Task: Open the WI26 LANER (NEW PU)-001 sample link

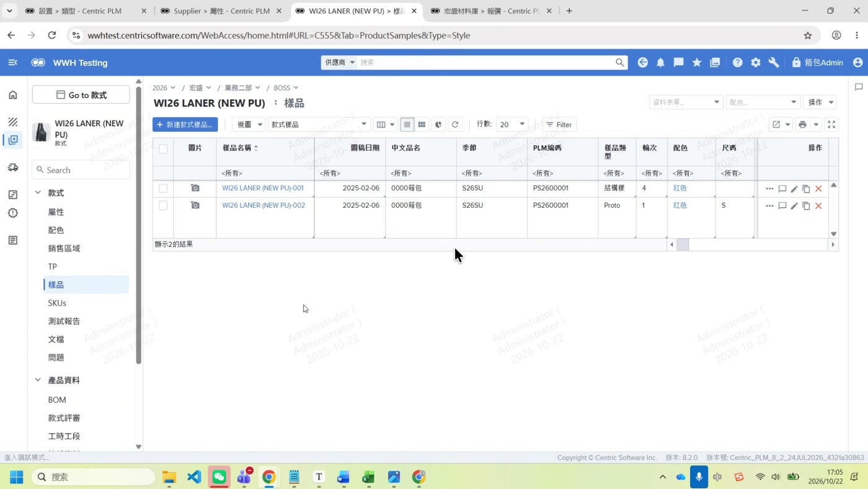Action: click(x=263, y=188)
